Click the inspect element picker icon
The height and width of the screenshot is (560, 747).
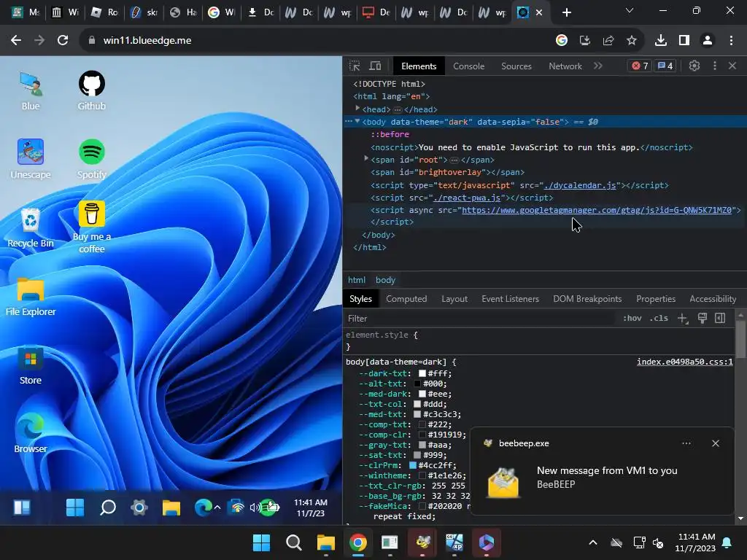point(355,66)
